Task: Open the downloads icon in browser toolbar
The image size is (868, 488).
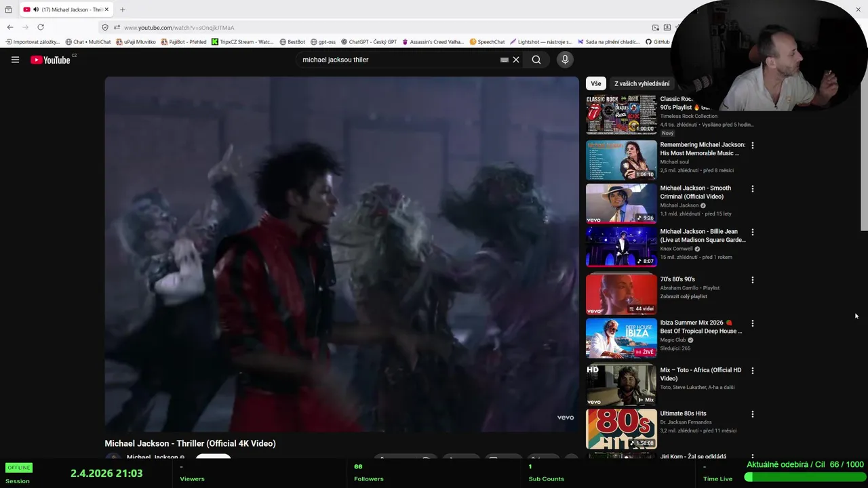Action: pos(667,27)
